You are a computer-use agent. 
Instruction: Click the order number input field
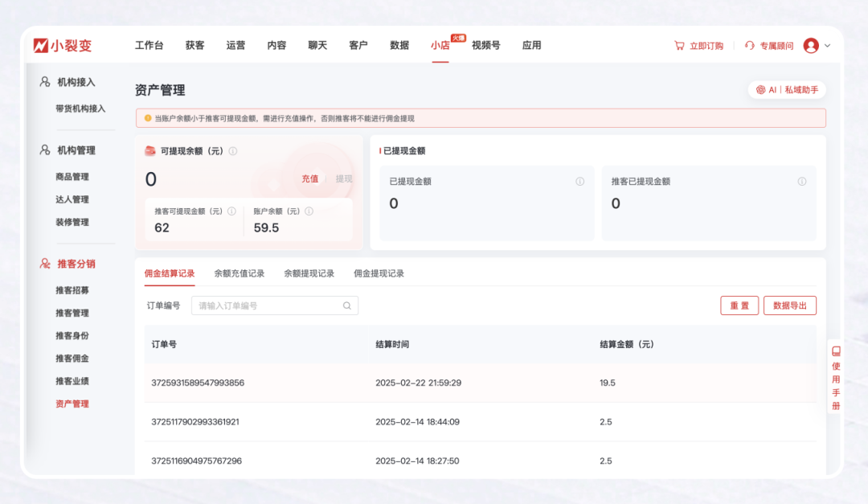pyautogui.click(x=265, y=305)
